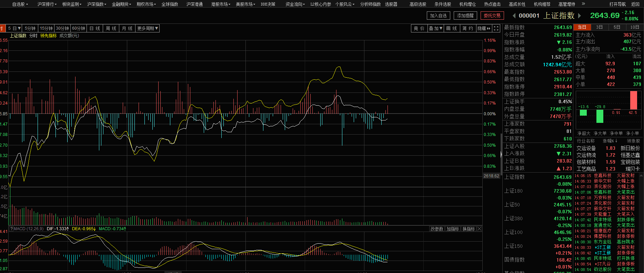The height and width of the screenshot is (273, 644).
Task: Toggle 竞价 auction display
Action: point(419,28)
